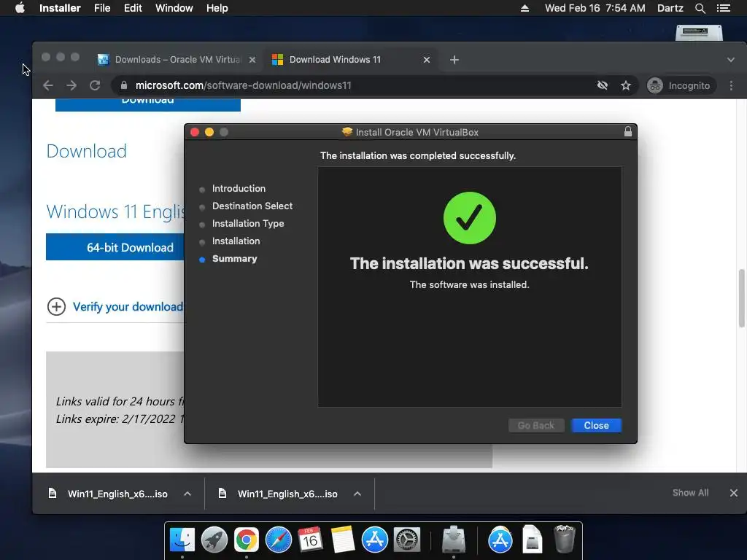Expand options for first Win11 iso download
Viewport: 747px width, 560px height.
coord(187,494)
